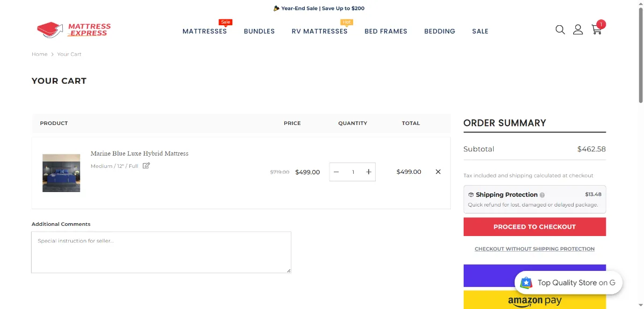Click the $13.48 shipping protection price

pos(593,194)
